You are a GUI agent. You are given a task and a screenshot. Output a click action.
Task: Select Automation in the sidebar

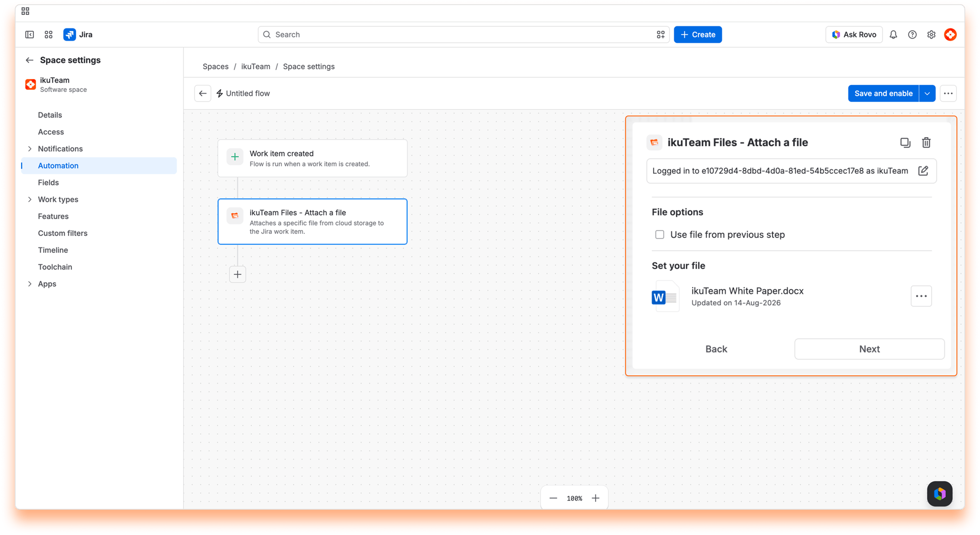tap(99, 166)
